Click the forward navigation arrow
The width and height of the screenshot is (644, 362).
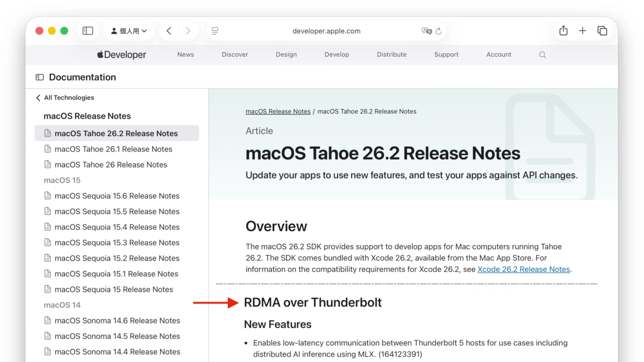(x=188, y=31)
